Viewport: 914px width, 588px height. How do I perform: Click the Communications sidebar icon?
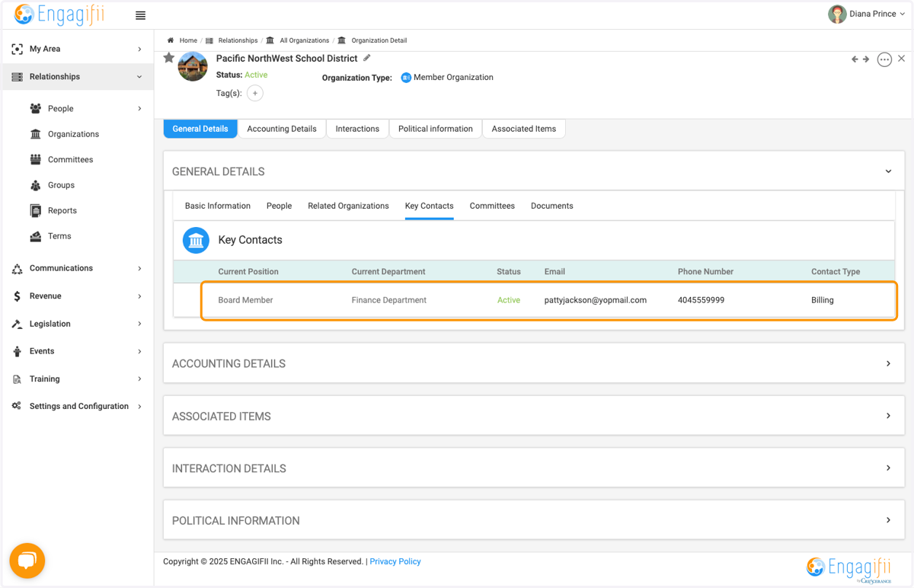point(17,269)
